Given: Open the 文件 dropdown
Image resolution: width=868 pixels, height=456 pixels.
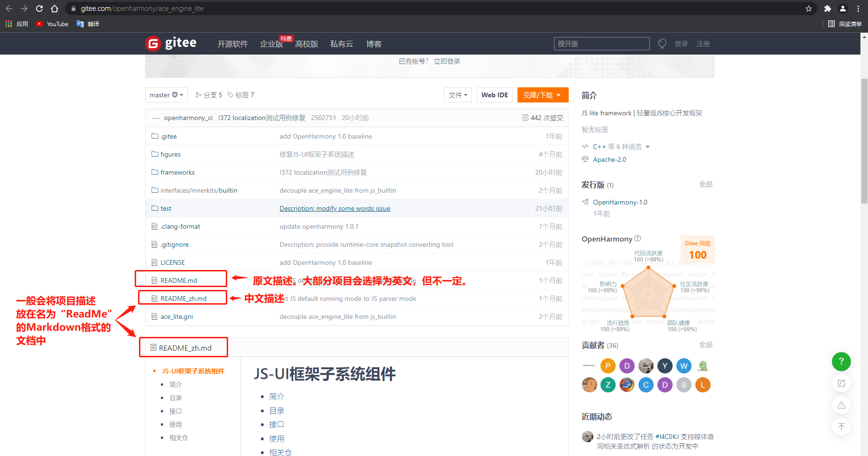Looking at the screenshot, I should 458,95.
